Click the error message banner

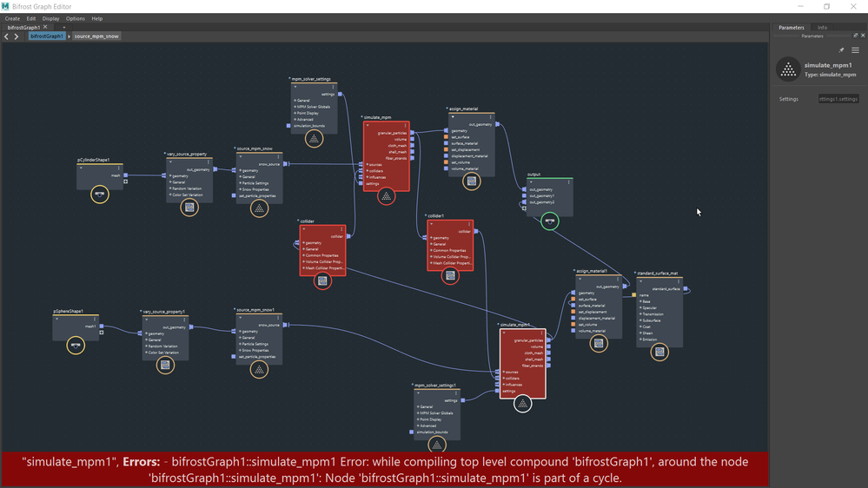click(x=385, y=470)
